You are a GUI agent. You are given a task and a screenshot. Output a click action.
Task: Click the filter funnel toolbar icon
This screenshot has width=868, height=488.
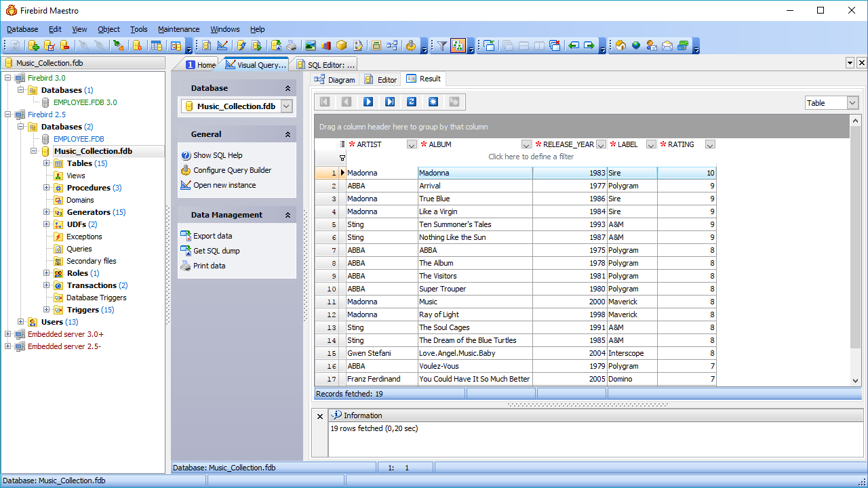(442, 45)
